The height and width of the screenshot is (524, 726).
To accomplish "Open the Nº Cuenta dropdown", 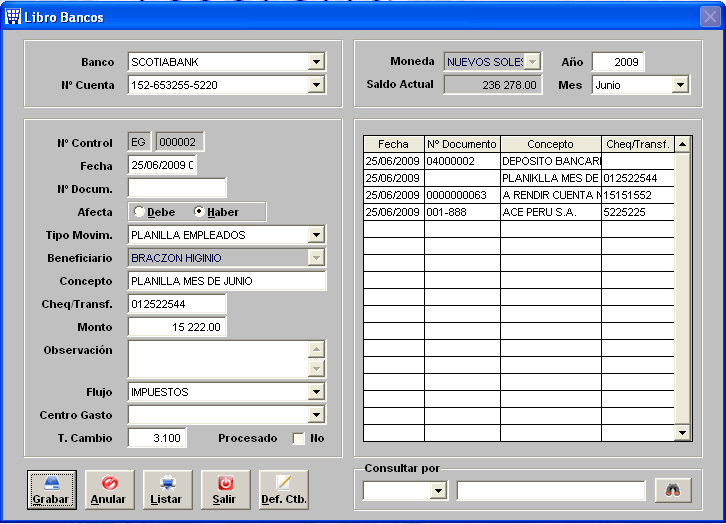I will [316, 85].
